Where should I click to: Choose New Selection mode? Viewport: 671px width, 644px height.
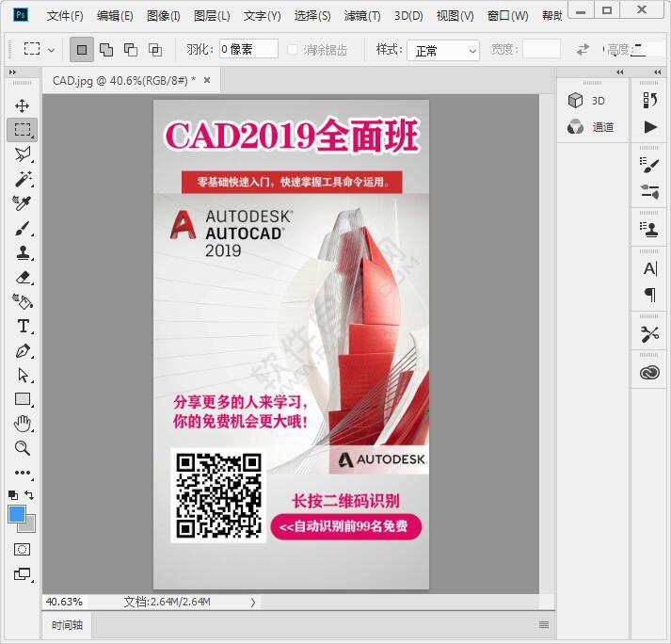pyautogui.click(x=82, y=50)
